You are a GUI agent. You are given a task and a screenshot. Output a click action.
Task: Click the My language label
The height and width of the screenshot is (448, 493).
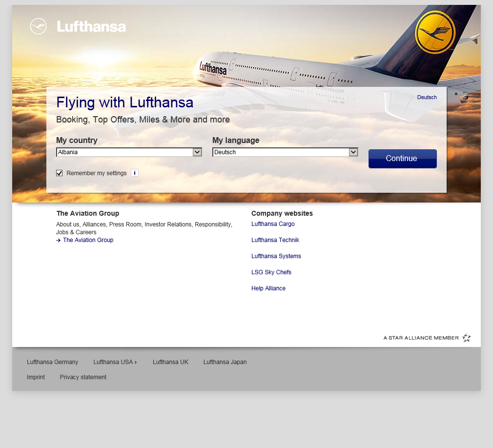[236, 140]
